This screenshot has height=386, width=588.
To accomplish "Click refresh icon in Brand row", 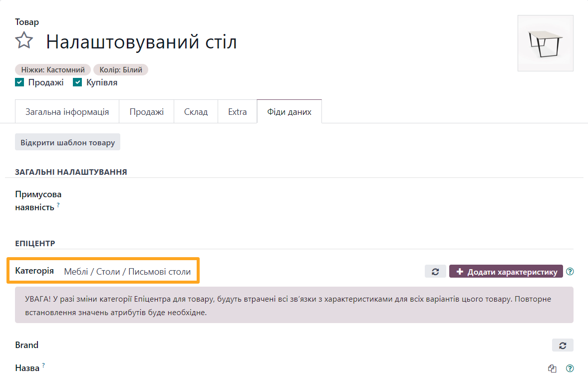I will point(563,346).
